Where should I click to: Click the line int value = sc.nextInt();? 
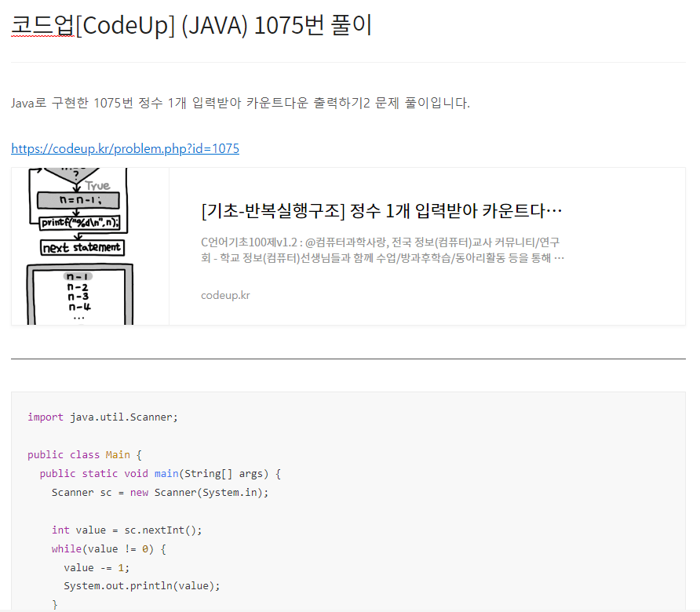127,530
